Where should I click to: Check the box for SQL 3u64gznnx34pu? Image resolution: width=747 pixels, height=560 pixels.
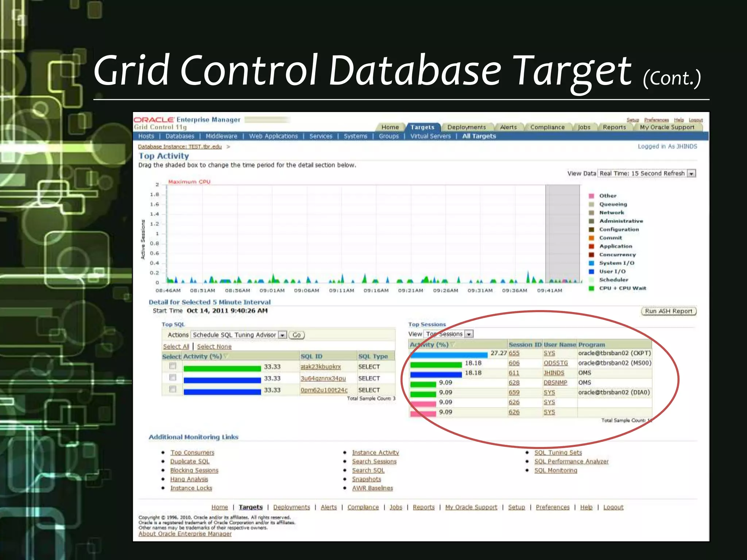(x=173, y=378)
